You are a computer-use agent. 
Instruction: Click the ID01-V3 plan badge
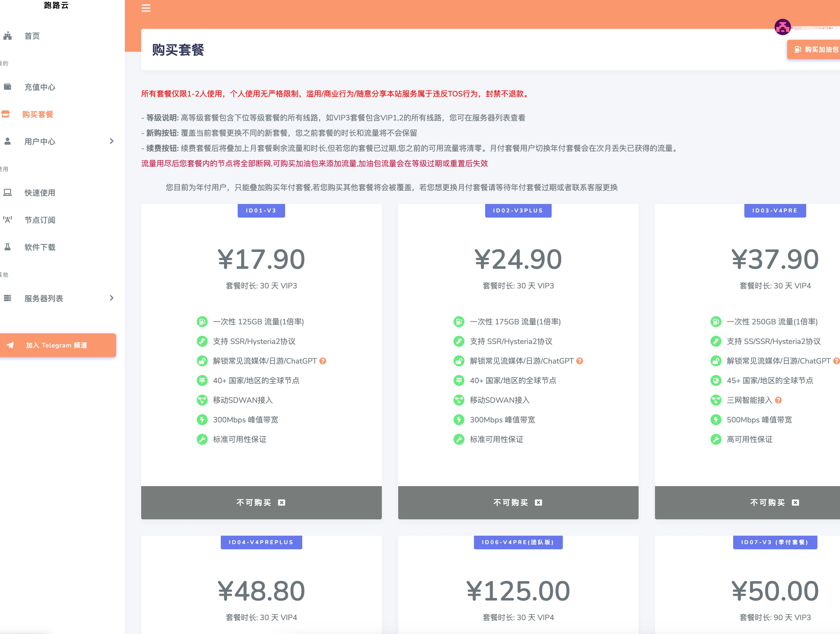pos(261,211)
